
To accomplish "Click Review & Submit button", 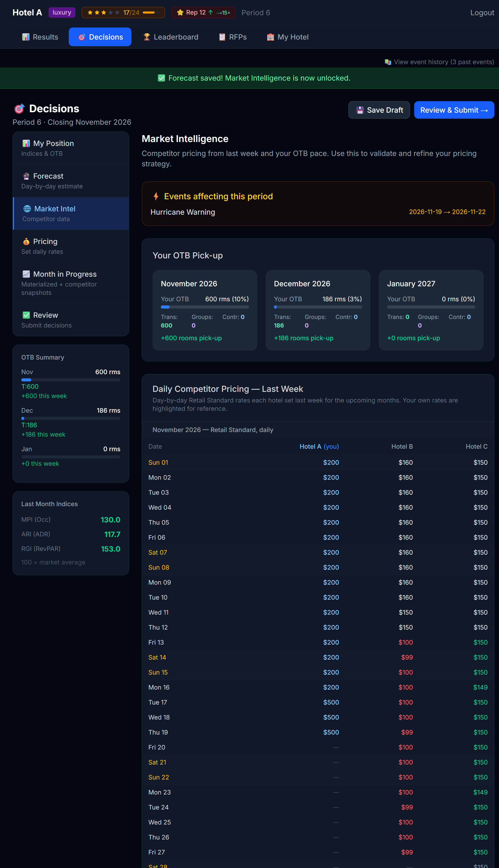I will [454, 110].
